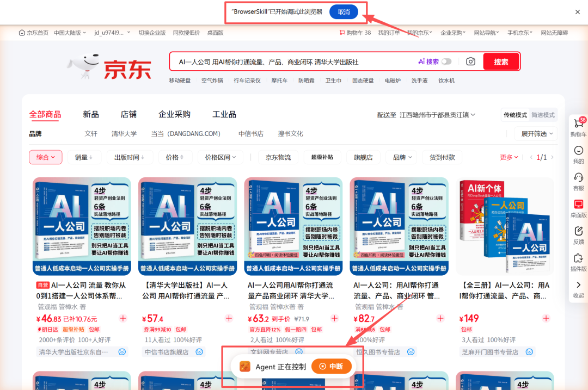Expand the 网站导航 menu
The height and width of the screenshot is (390, 588).
tap(486, 33)
